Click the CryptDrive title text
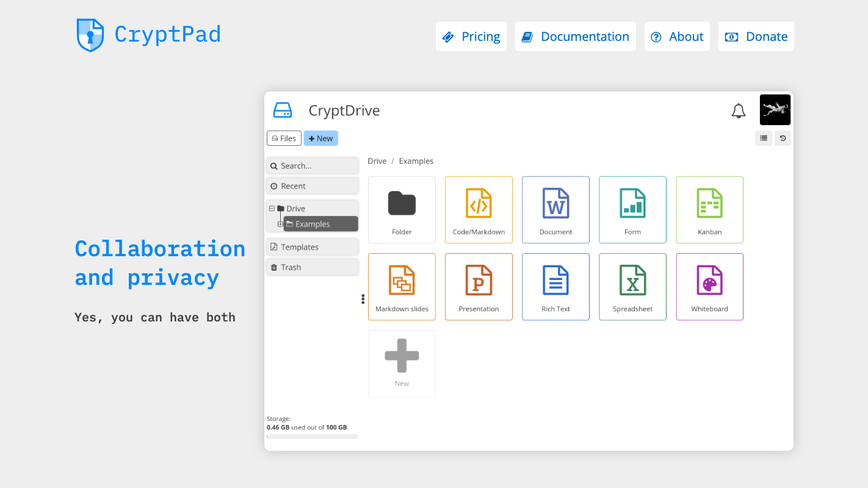The height and width of the screenshot is (488, 868). pyautogui.click(x=344, y=110)
